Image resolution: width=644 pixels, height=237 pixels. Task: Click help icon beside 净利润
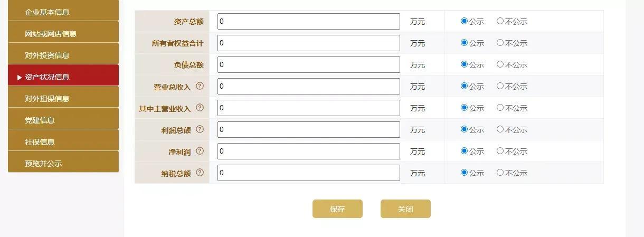[x=200, y=151]
